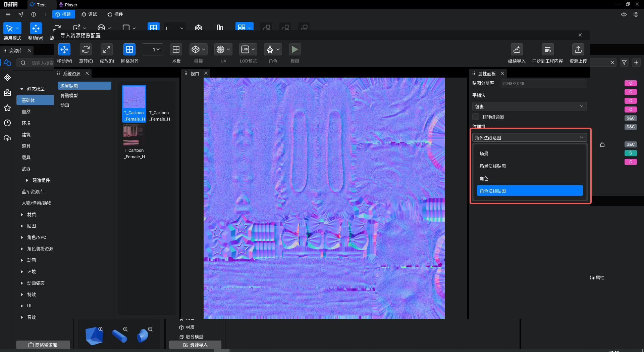
Task: Open the tiling method dropdown (包裹)
Action: (x=529, y=106)
